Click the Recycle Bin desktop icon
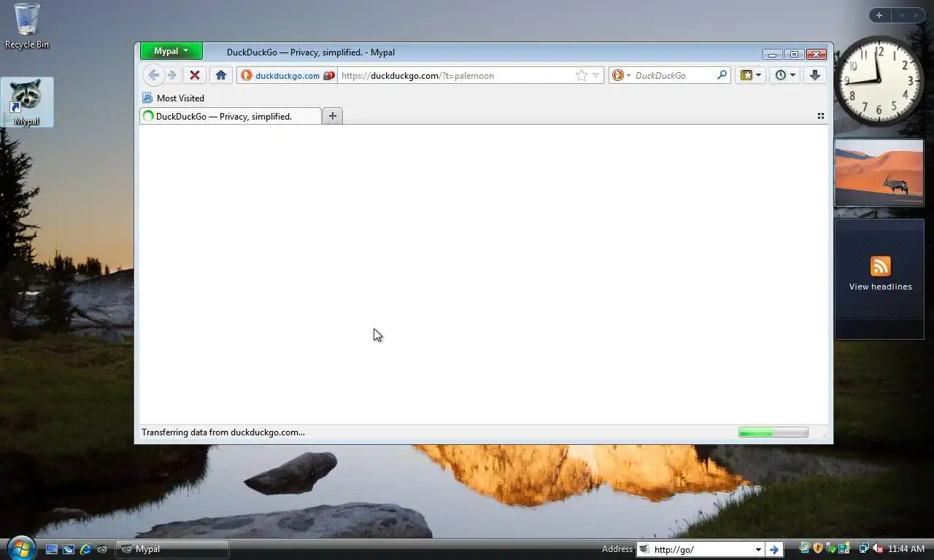Screen dimensions: 934x560 point(27,26)
